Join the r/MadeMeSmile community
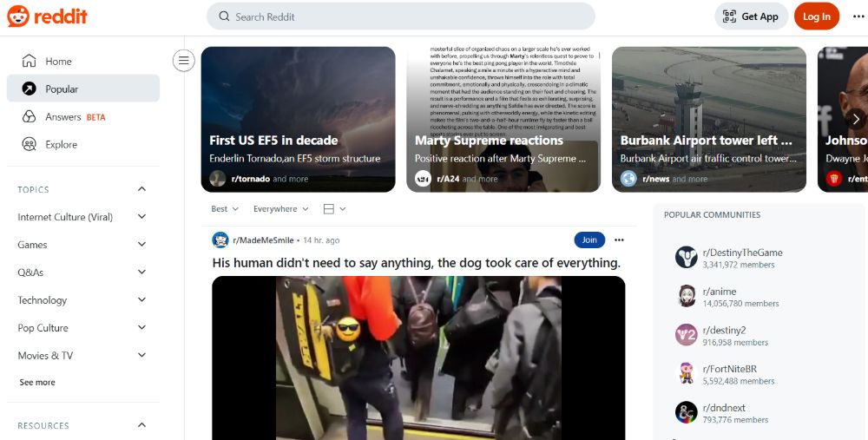The image size is (868, 440). (x=589, y=240)
